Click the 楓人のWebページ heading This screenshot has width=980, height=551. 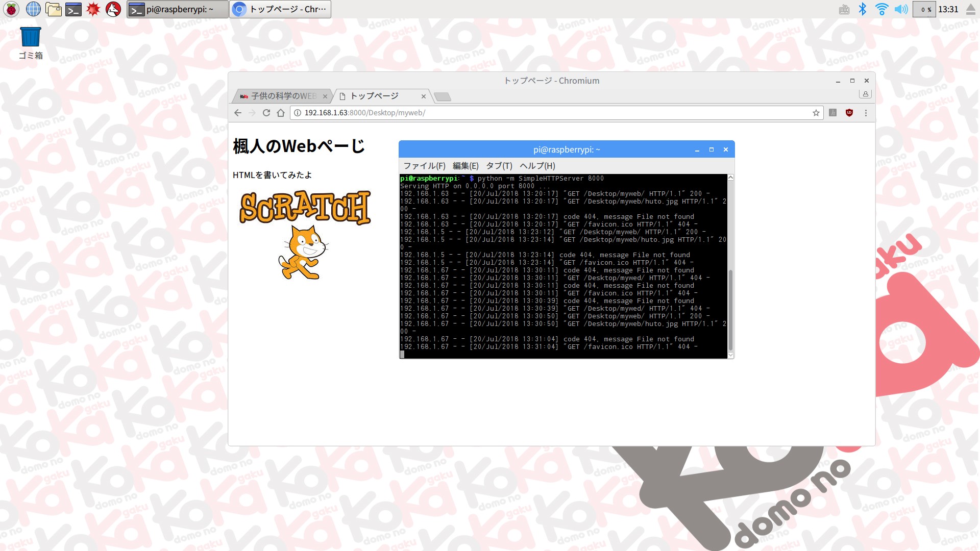299,146
